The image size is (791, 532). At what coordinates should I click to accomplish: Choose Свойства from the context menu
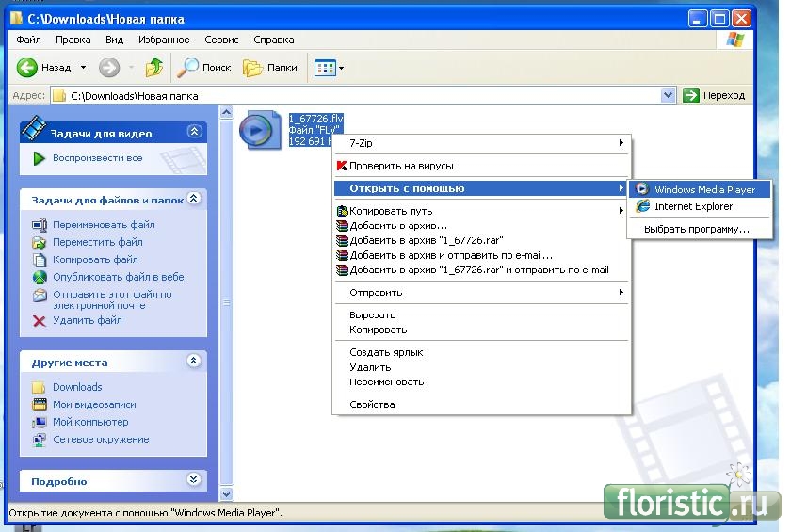372,404
